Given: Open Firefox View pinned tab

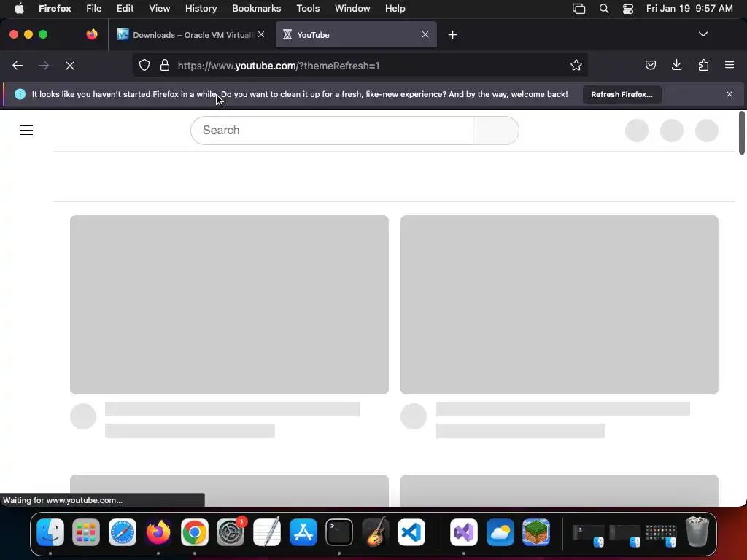Looking at the screenshot, I should pyautogui.click(x=92, y=34).
